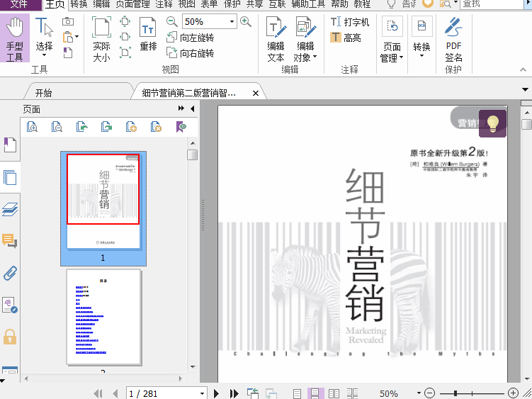Open Page Management (页面管理) ribbon dropdown
Image resolution: width=532 pixels, height=399 pixels.
coord(392,39)
